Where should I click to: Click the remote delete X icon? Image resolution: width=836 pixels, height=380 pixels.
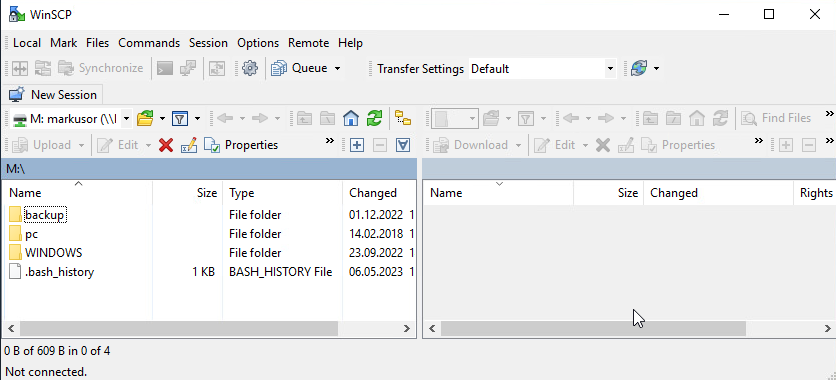[x=602, y=145]
